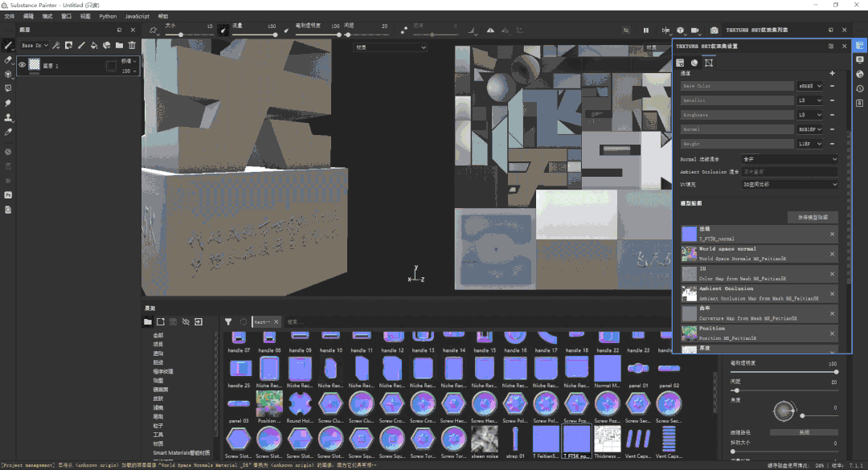Open the Display Settings dock icon

point(859,59)
